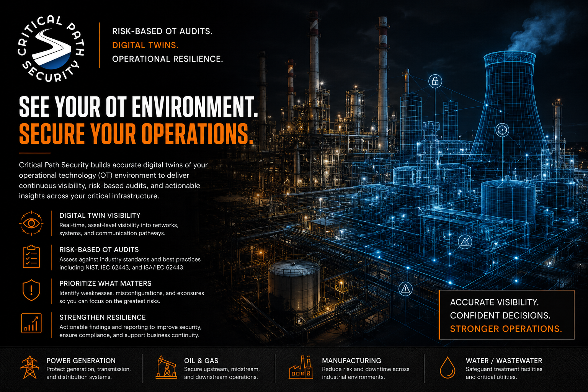This screenshot has width=588, height=392.
Task: Click the text "Protect generation, transmission"
Action: coord(88,369)
